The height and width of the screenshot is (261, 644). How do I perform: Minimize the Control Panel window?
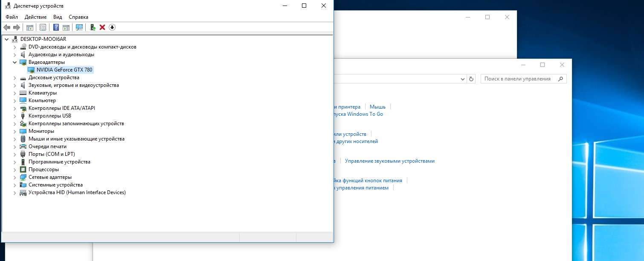coord(523,65)
